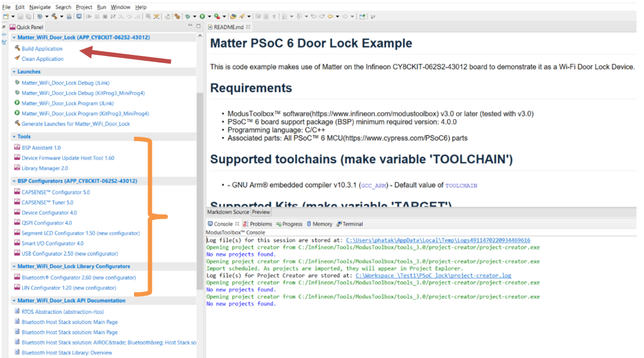
Task: Click Generate Launches for Matter_WiFi_Door_Lock
Action: pyautogui.click(x=75, y=124)
